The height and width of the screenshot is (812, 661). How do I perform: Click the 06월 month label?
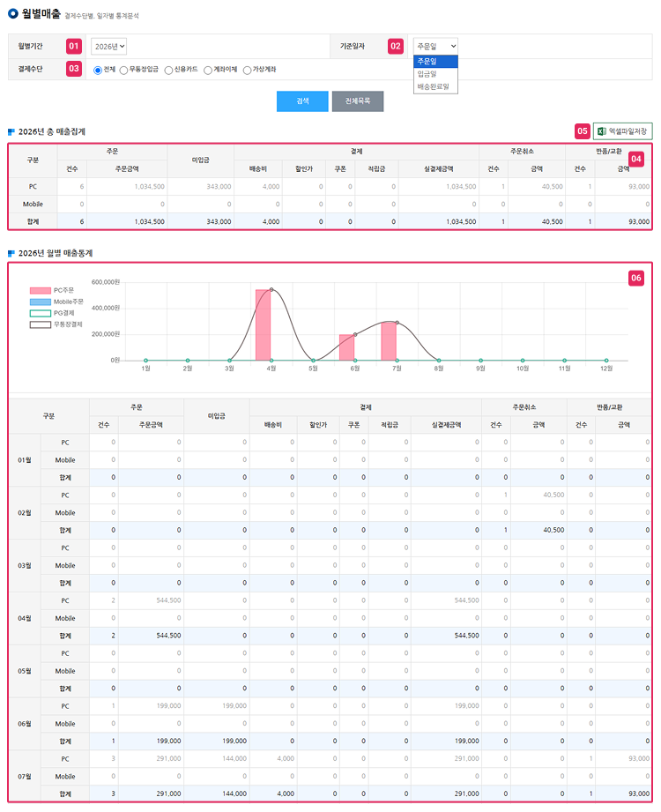(25, 724)
